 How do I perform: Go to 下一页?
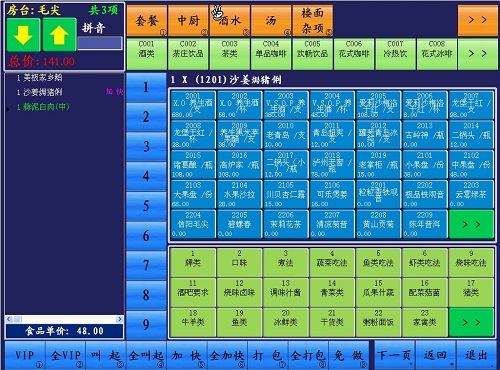pos(394,355)
